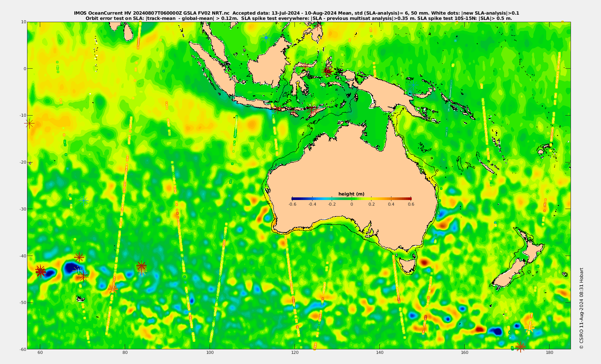601x364 pixels.
Task: Click the blue asterisk marker north of Borneo
Action: point(266,38)
